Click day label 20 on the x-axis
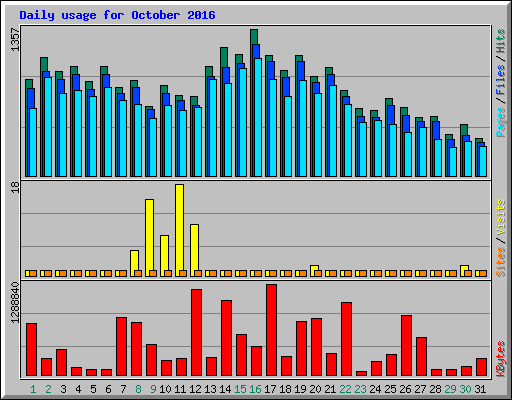 tap(315, 389)
